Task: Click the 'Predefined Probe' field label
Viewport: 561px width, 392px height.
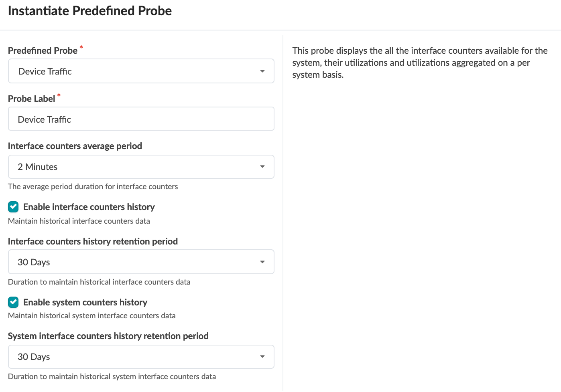Action: (x=43, y=51)
